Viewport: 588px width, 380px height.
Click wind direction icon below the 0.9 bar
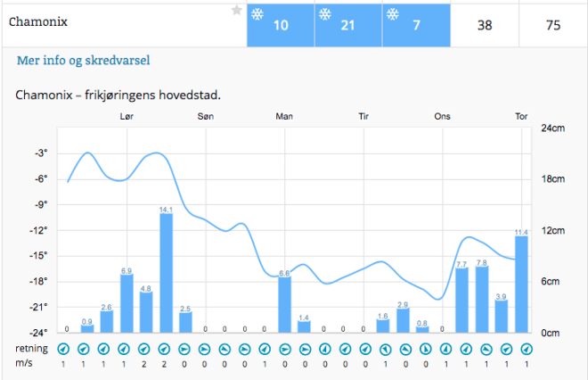[83, 349]
